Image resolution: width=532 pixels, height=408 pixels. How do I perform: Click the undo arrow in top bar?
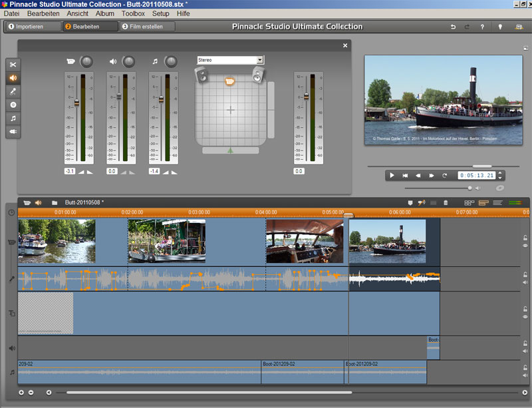454,27
